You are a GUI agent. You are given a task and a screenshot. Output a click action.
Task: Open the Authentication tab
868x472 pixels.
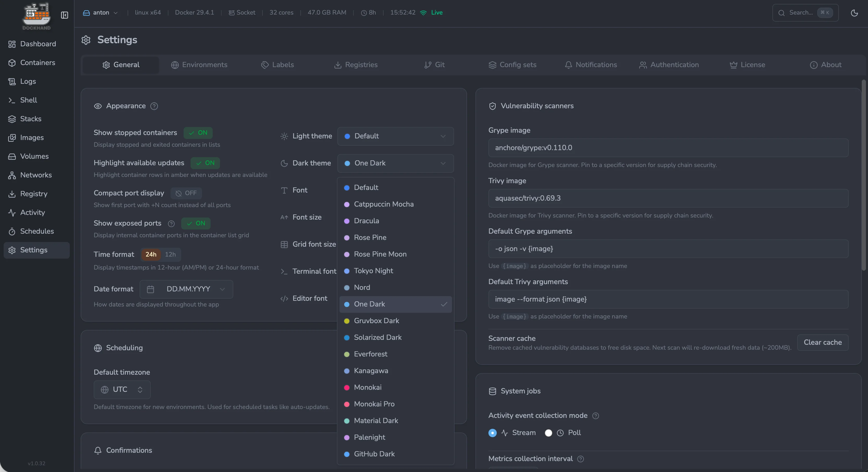click(x=669, y=65)
